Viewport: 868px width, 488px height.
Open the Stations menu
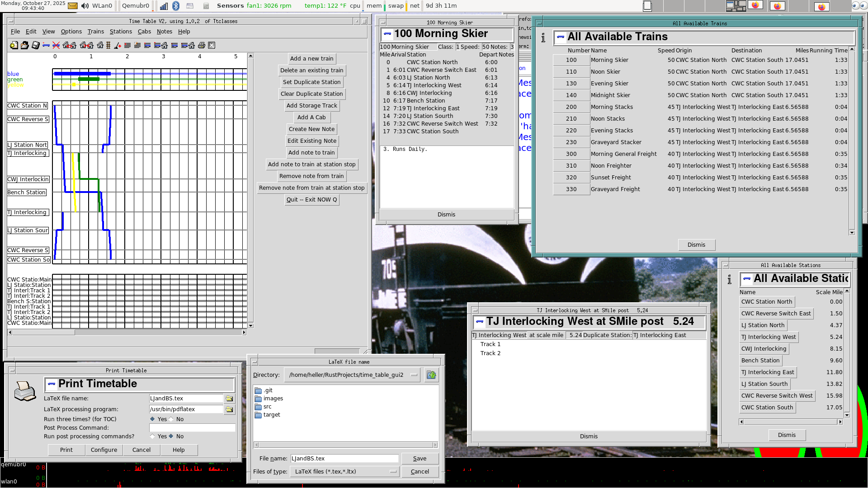pos(121,32)
